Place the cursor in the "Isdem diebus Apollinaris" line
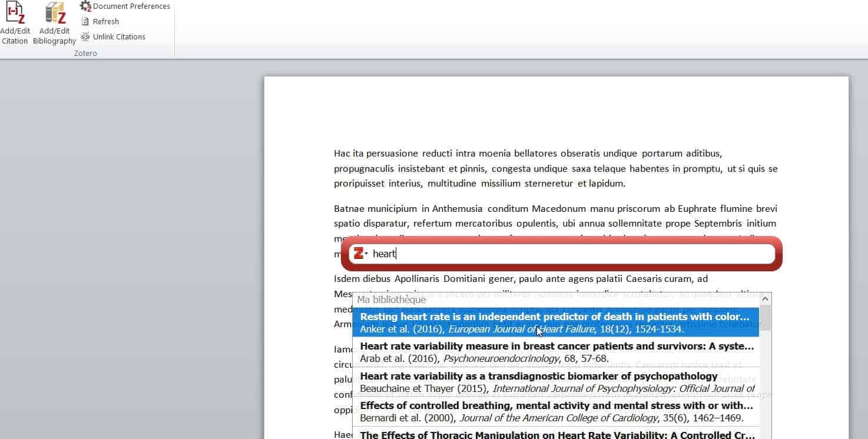 tap(521, 278)
